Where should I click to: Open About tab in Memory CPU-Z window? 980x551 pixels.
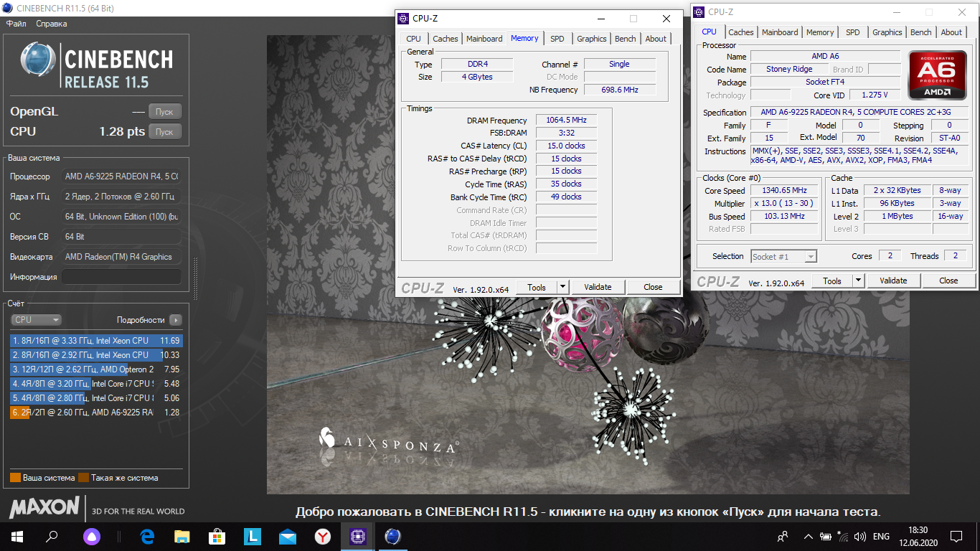(x=656, y=39)
